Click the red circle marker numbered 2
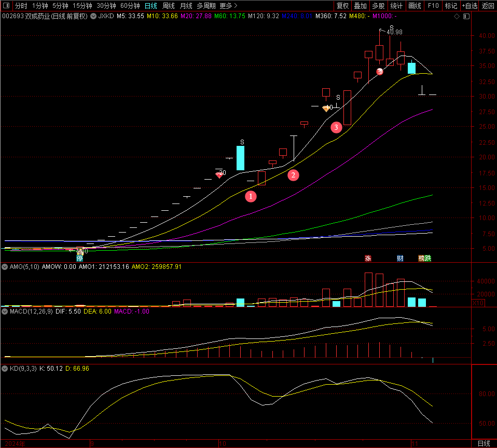 293,175
